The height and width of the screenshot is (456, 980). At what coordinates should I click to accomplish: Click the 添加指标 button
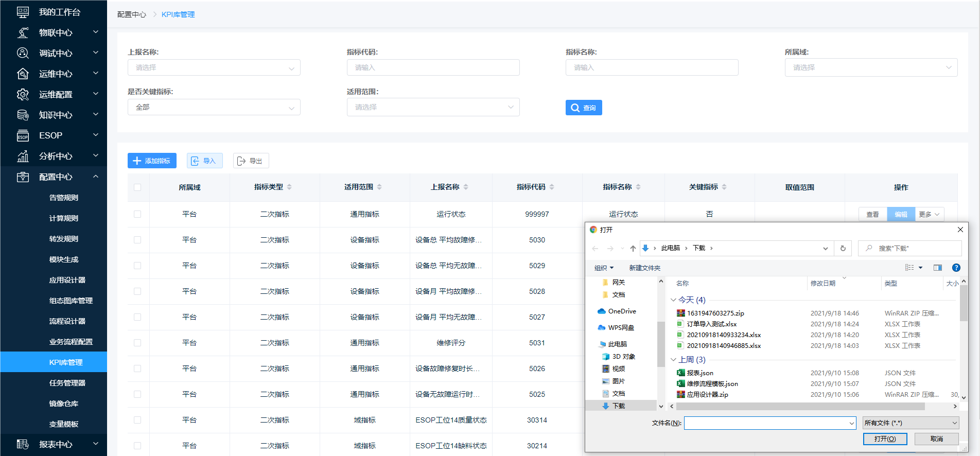(x=152, y=161)
